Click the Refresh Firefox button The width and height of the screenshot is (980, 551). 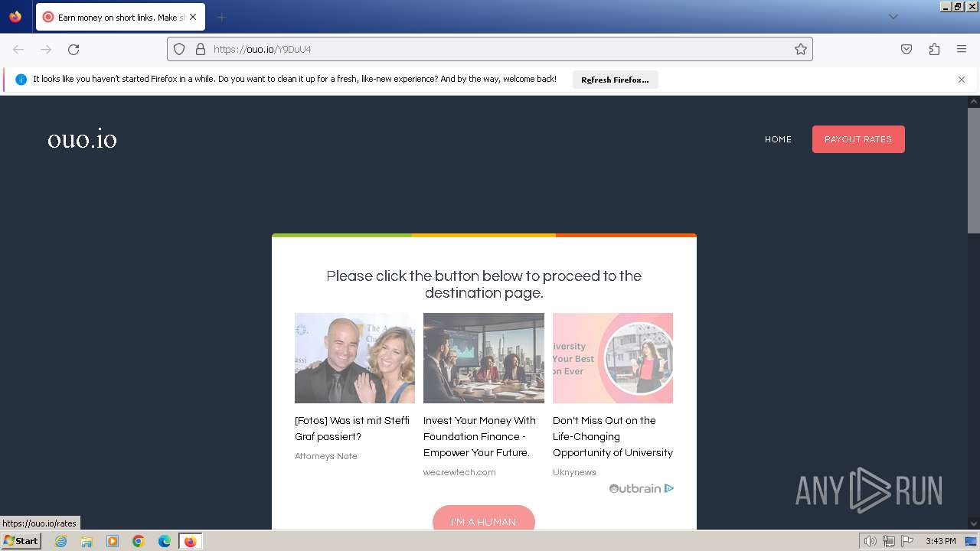click(x=615, y=80)
